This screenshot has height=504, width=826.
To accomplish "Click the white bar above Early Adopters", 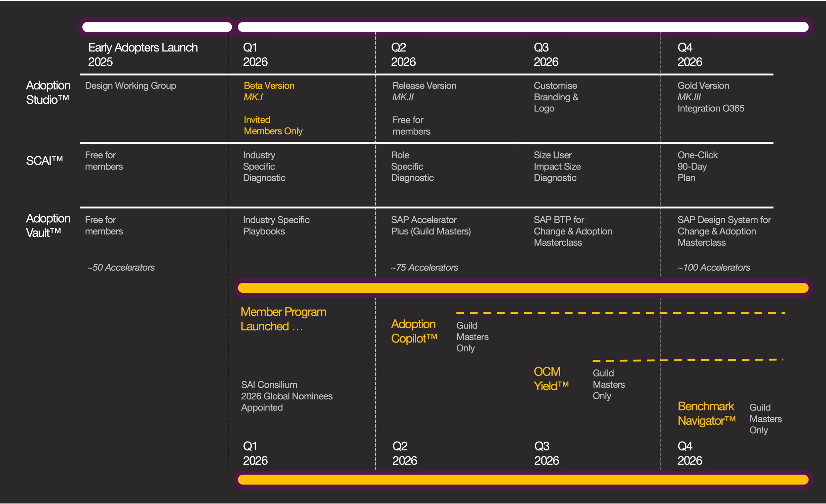I will click(157, 27).
